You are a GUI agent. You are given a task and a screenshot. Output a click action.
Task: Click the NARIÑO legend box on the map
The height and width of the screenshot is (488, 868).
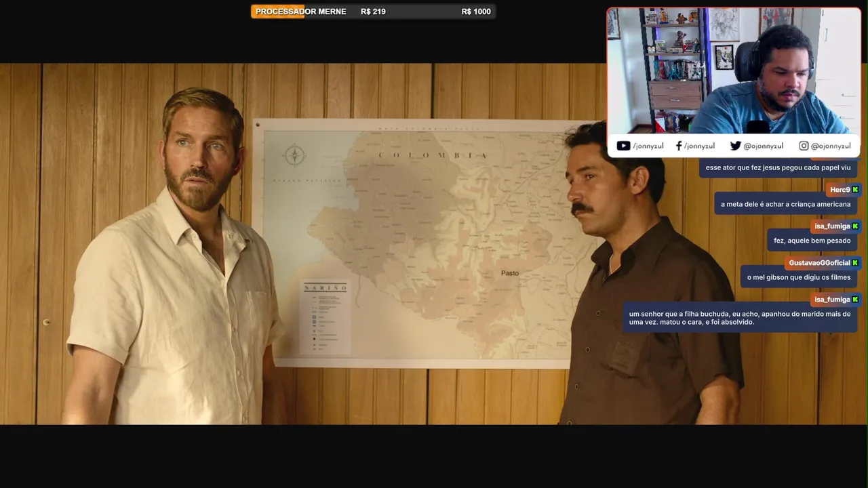tap(325, 317)
